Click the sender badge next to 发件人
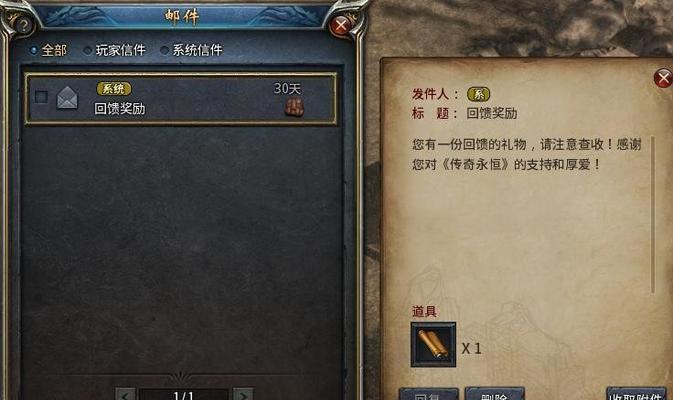 [479, 94]
